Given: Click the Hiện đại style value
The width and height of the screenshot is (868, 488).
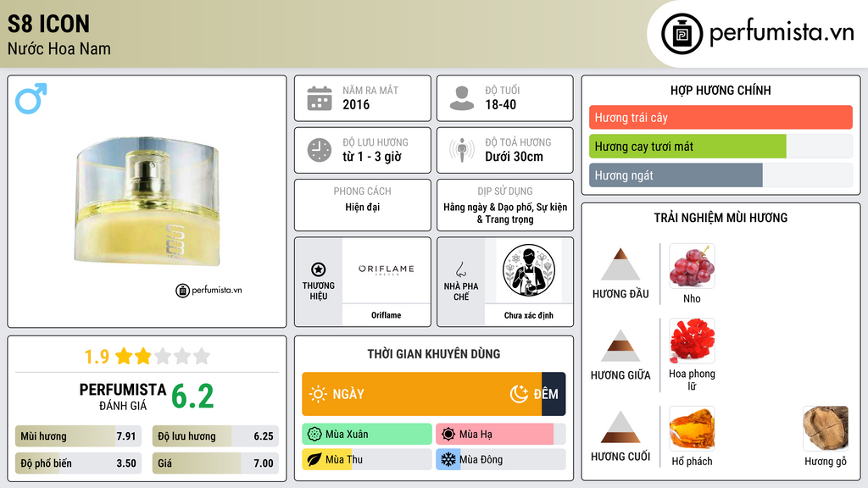Looking at the screenshot, I should (363, 207).
